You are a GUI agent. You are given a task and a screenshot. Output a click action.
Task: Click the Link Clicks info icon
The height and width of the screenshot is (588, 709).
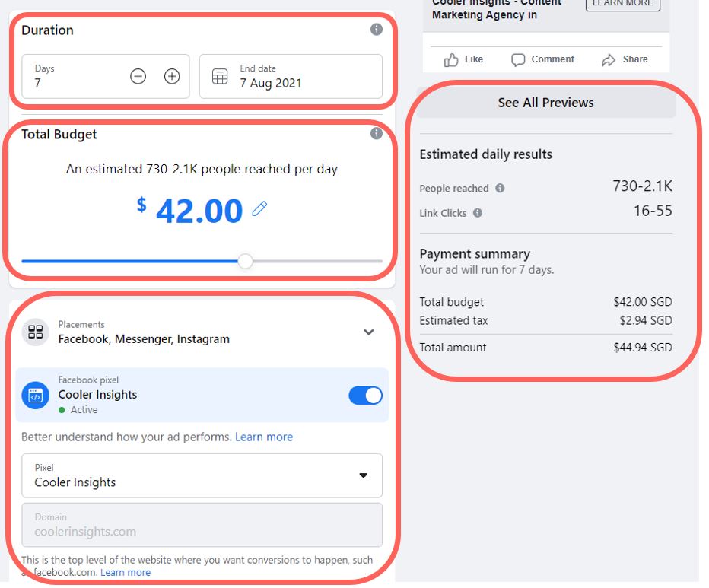(x=478, y=212)
